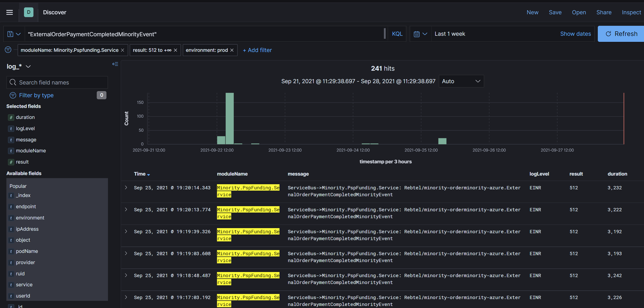This screenshot has height=308, width=644.
Task: Toggle KQL query language
Action: 397,34
